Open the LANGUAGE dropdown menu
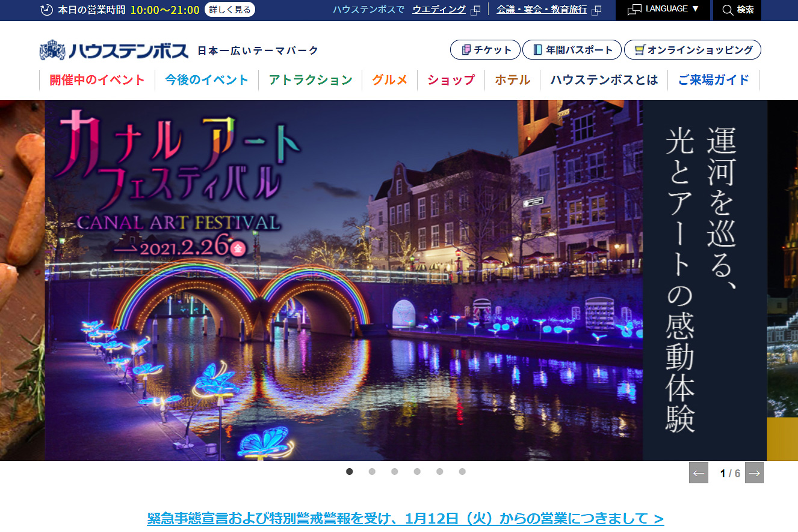798x532 pixels. [663, 10]
